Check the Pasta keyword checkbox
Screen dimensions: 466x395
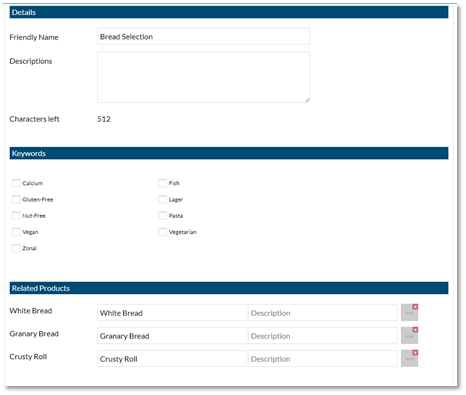162,216
